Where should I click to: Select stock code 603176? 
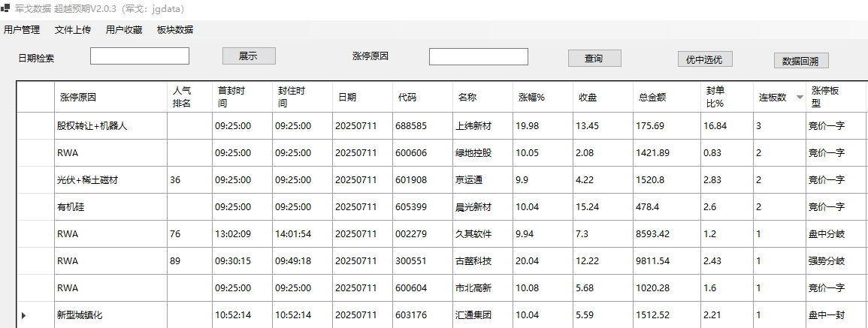coord(423,315)
